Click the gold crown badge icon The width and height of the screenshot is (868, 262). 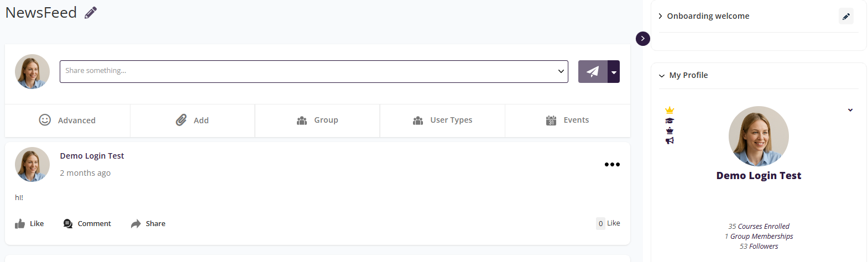(670, 111)
